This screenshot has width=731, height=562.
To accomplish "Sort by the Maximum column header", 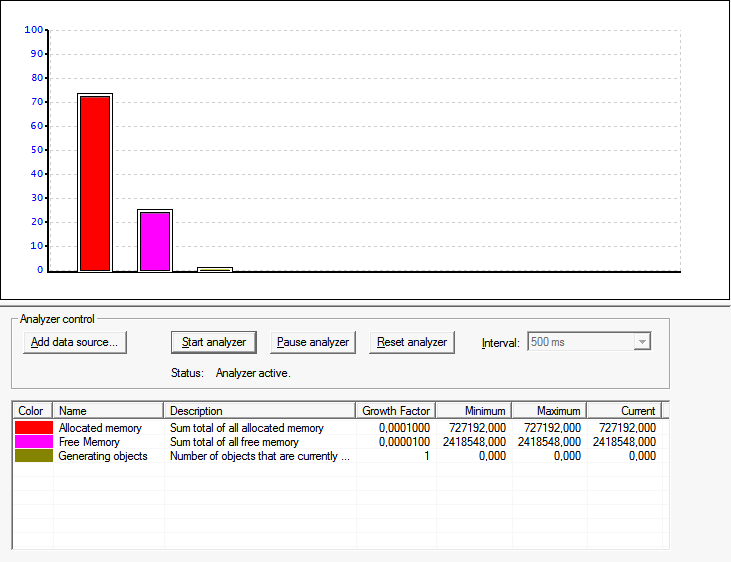I will point(549,410).
